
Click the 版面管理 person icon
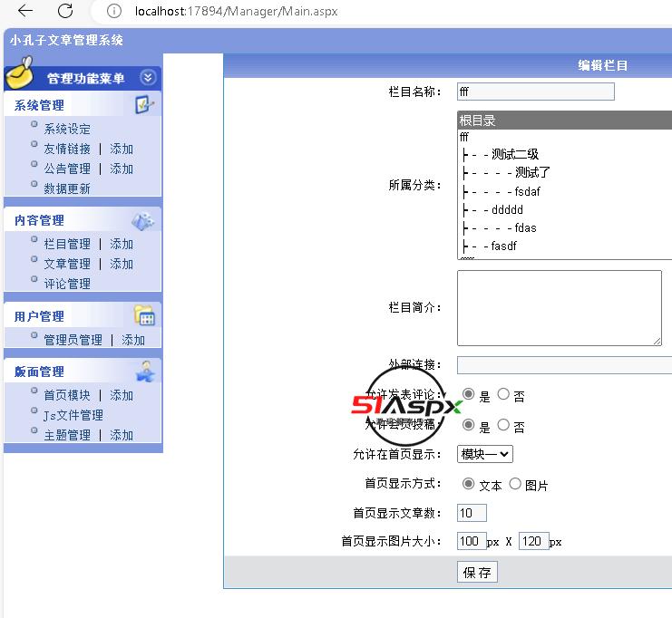click(x=145, y=371)
